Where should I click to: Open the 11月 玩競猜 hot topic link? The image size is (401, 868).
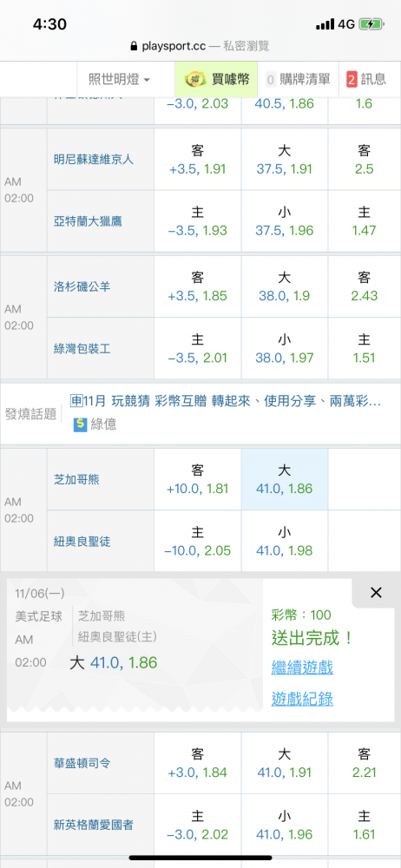point(226,401)
